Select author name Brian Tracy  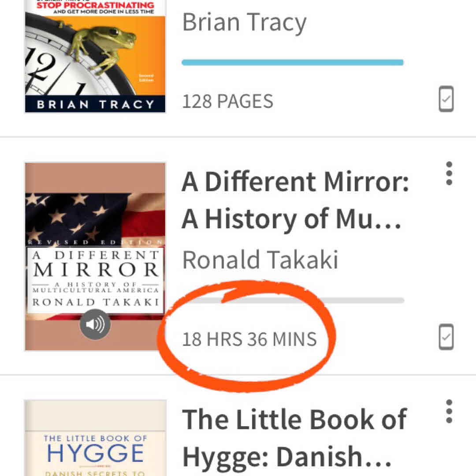[244, 22]
